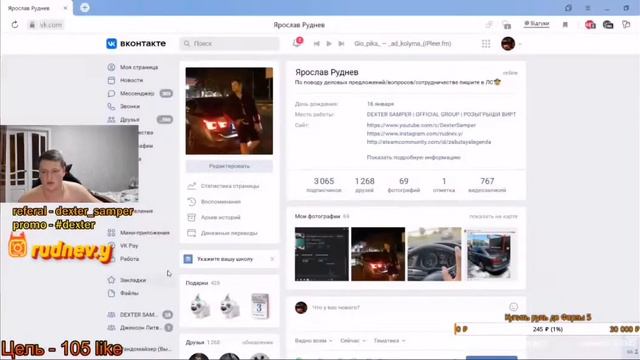This screenshot has width=640, height=360.
Task: Click the red extension icon in browser toolbar
Action: pos(590,25)
